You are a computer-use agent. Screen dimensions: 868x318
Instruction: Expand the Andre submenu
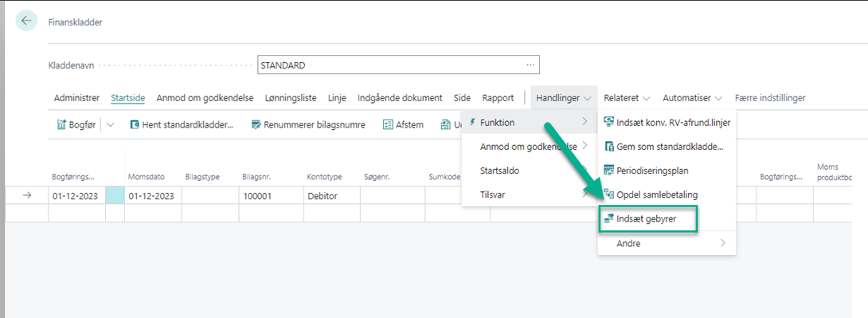(667, 243)
